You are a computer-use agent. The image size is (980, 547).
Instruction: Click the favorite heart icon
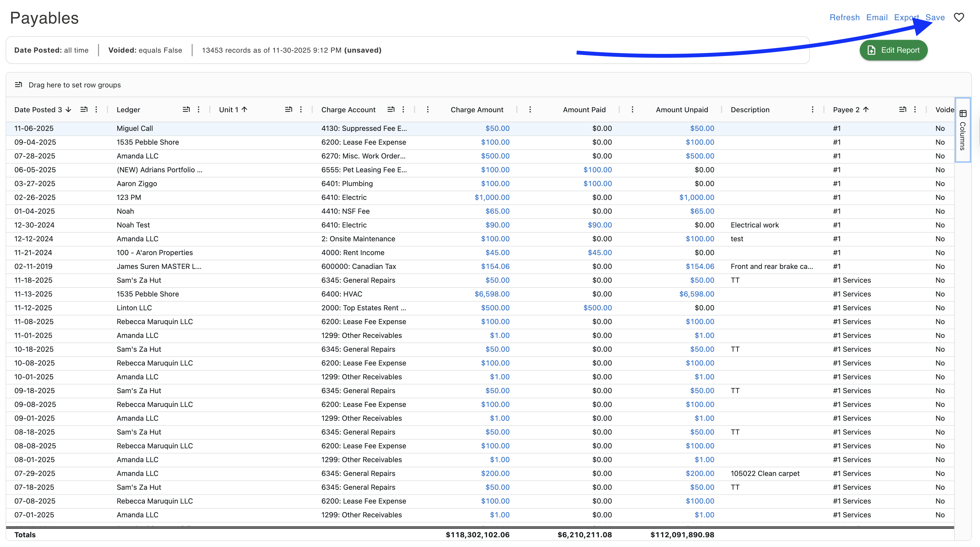tap(959, 17)
